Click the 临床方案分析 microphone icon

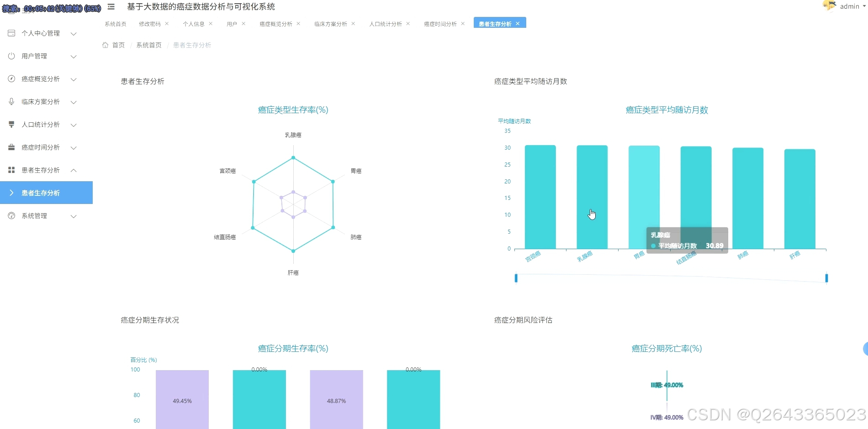[x=11, y=101]
